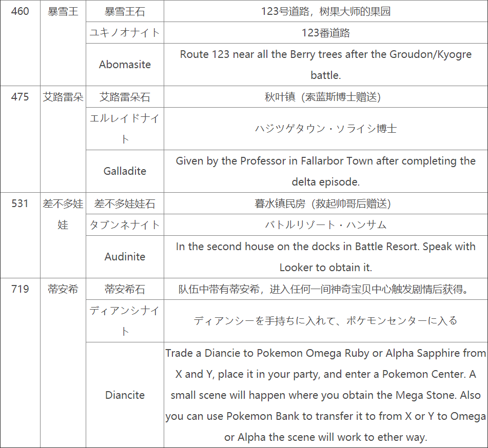This screenshot has height=448, width=488.
Task: Select the Galladite cell
Action: pos(125,171)
